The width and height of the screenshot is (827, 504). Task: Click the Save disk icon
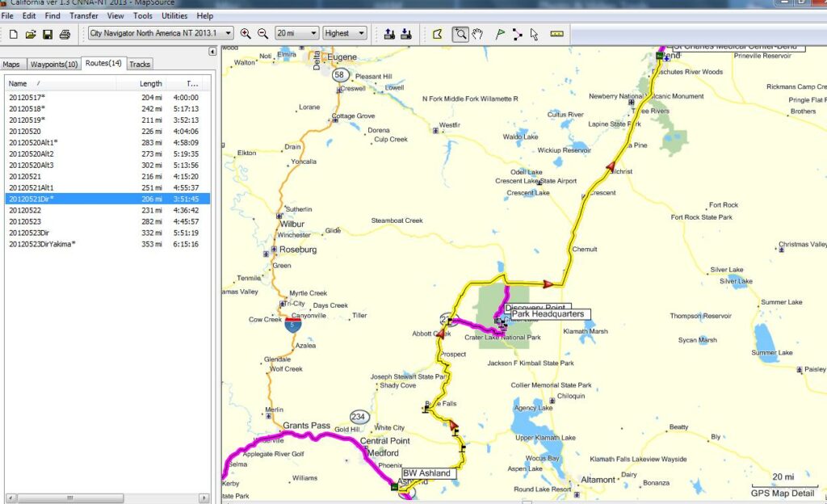pos(48,34)
